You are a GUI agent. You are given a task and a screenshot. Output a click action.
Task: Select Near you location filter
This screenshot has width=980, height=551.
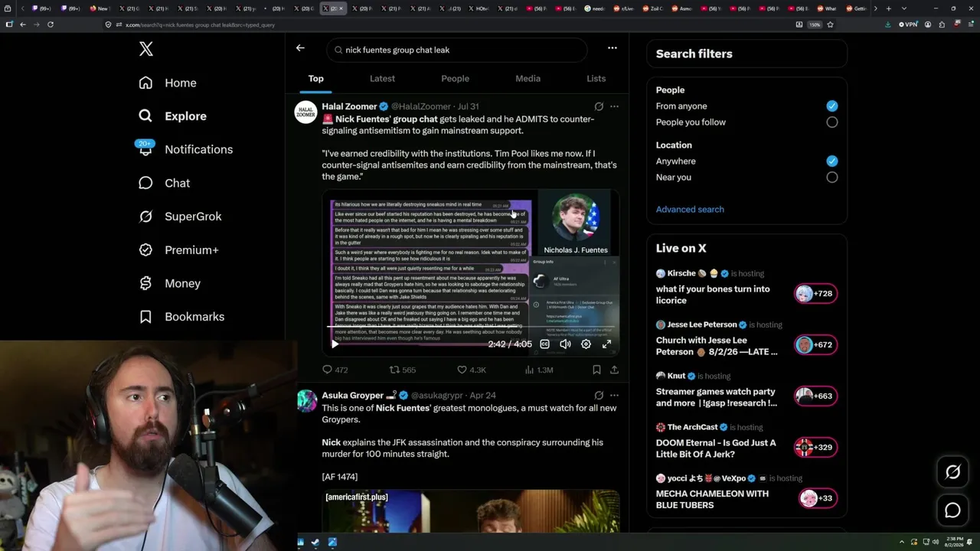832,178
